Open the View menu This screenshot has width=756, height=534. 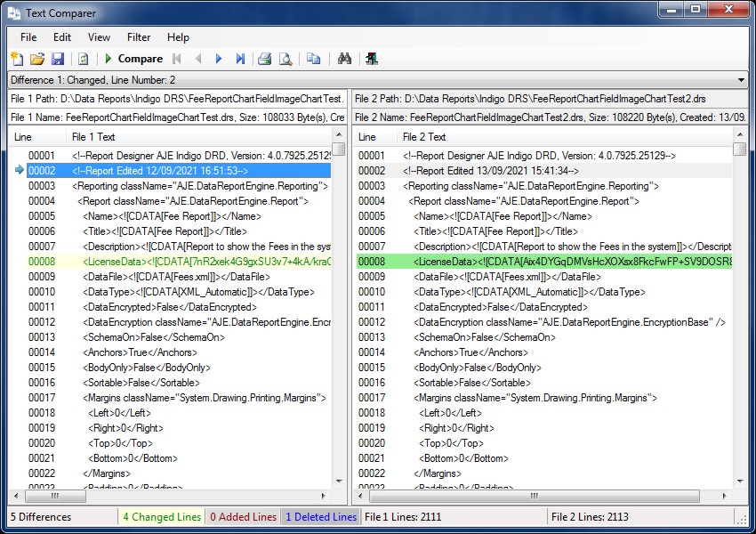click(99, 37)
